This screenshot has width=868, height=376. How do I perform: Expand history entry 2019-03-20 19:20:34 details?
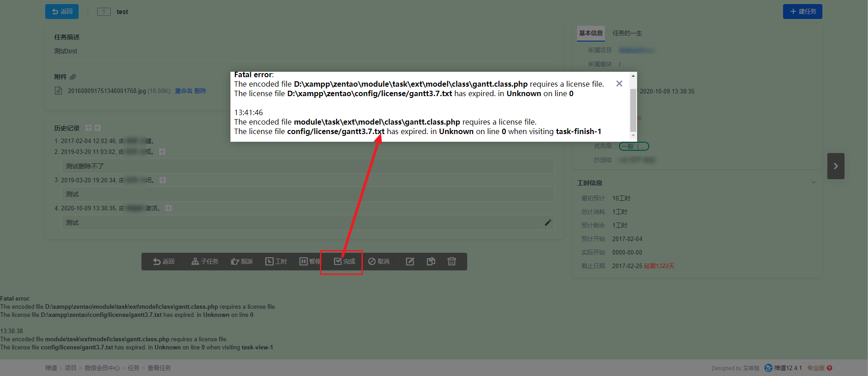tap(163, 180)
